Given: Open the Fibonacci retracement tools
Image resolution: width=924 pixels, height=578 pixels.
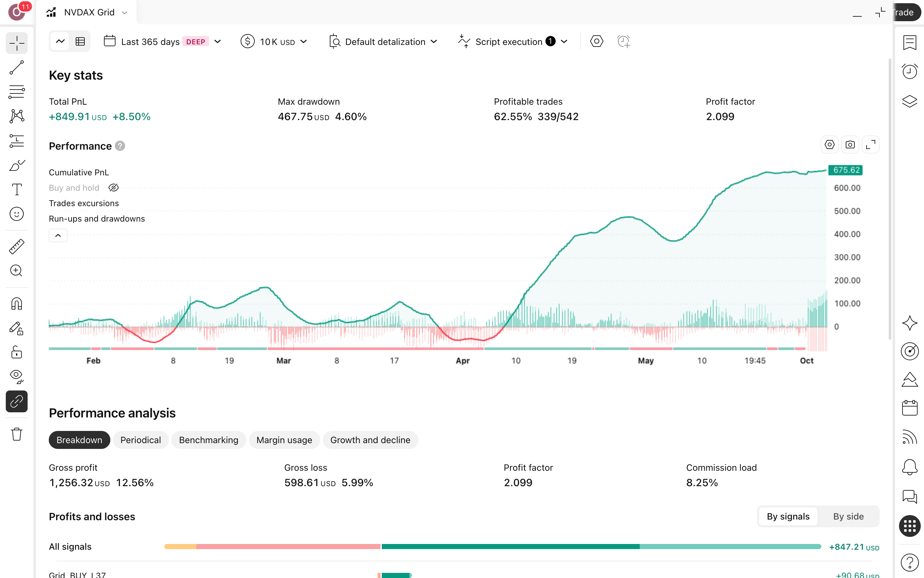Looking at the screenshot, I should pyautogui.click(x=16, y=92).
